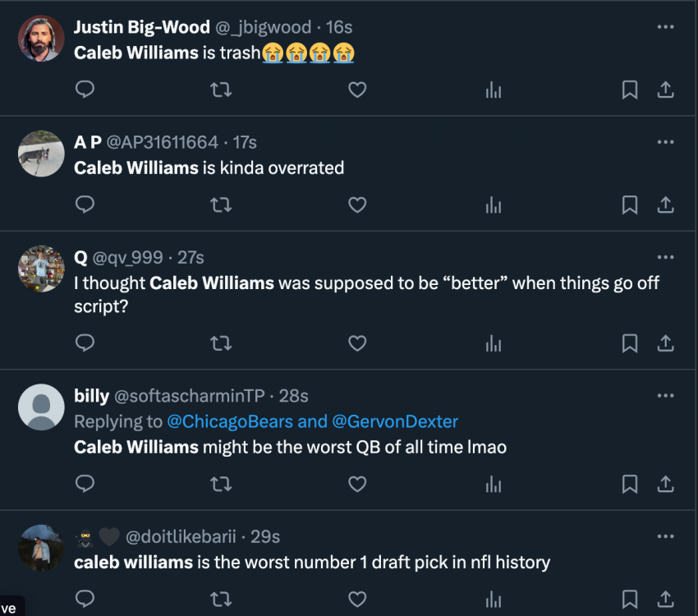Screen dimensions: 698x616
Task: Like the tweet by @_jbigwood
Action: point(357,90)
